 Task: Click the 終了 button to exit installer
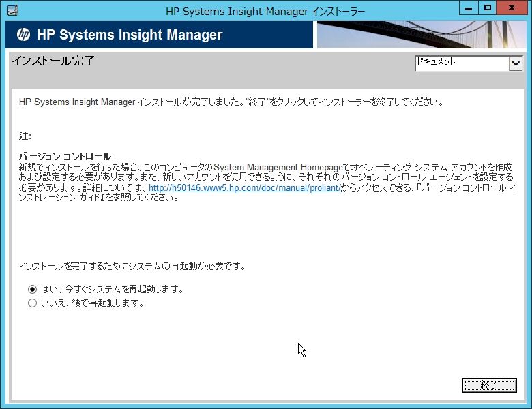click(x=489, y=385)
